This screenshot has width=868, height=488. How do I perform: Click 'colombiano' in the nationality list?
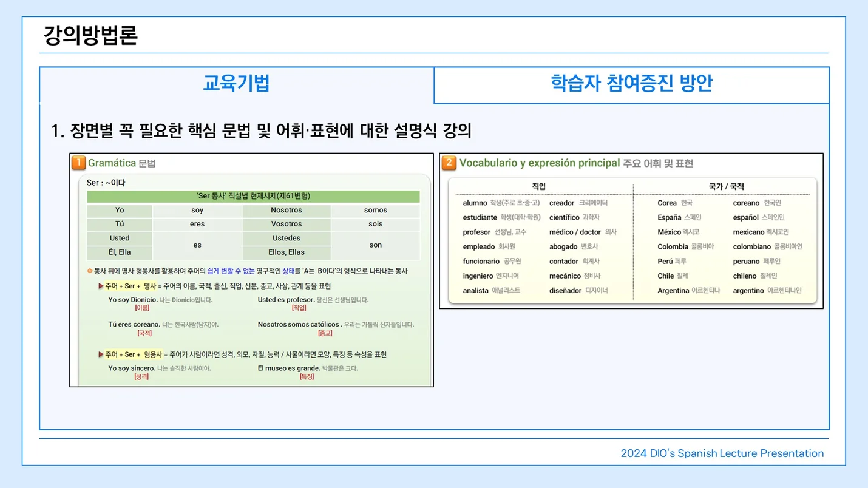pos(752,246)
